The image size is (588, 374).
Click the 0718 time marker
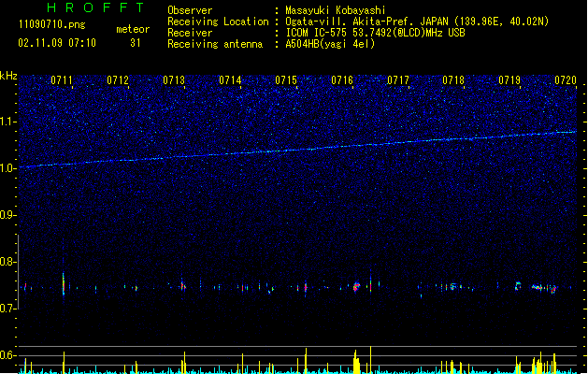[x=453, y=80]
